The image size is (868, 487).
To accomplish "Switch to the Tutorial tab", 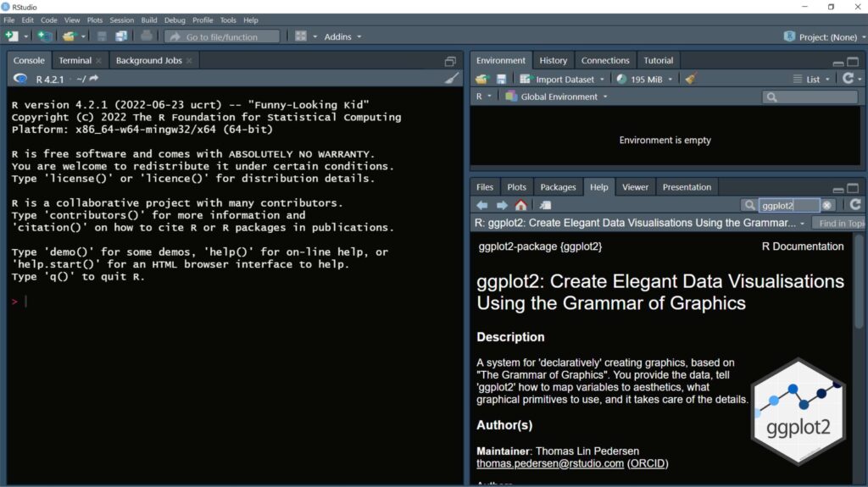I will (x=658, y=60).
